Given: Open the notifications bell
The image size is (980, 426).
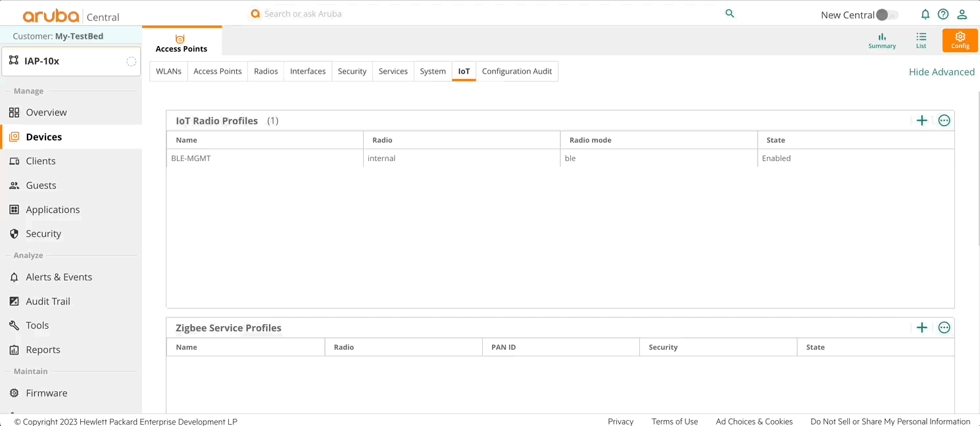Looking at the screenshot, I should click(x=925, y=14).
